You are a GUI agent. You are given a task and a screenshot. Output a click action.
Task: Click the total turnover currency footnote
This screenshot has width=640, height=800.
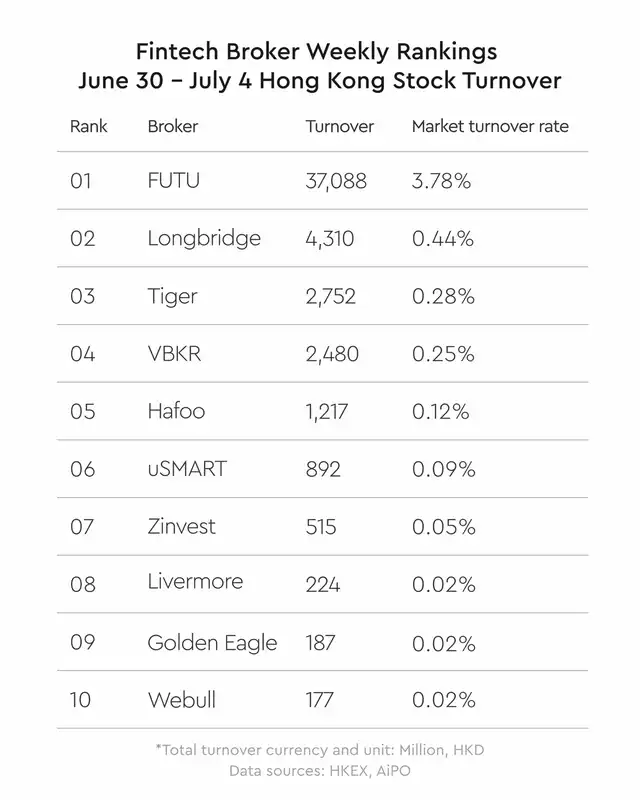(x=320, y=749)
